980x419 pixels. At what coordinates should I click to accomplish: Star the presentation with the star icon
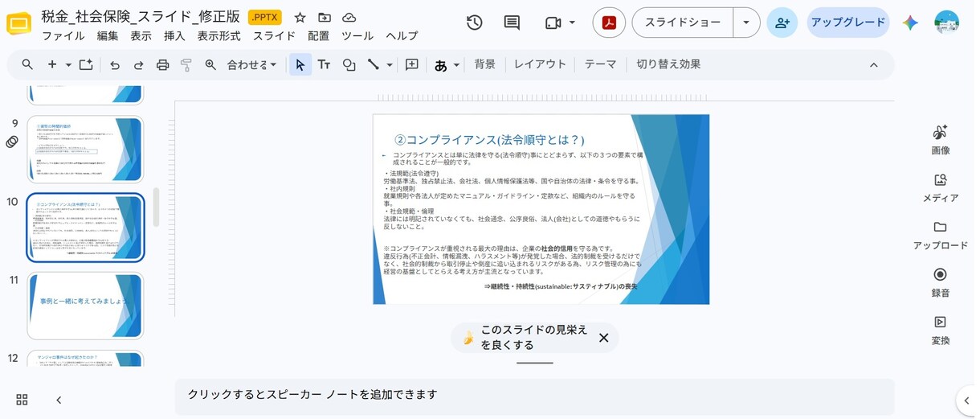pyautogui.click(x=300, y=18)
